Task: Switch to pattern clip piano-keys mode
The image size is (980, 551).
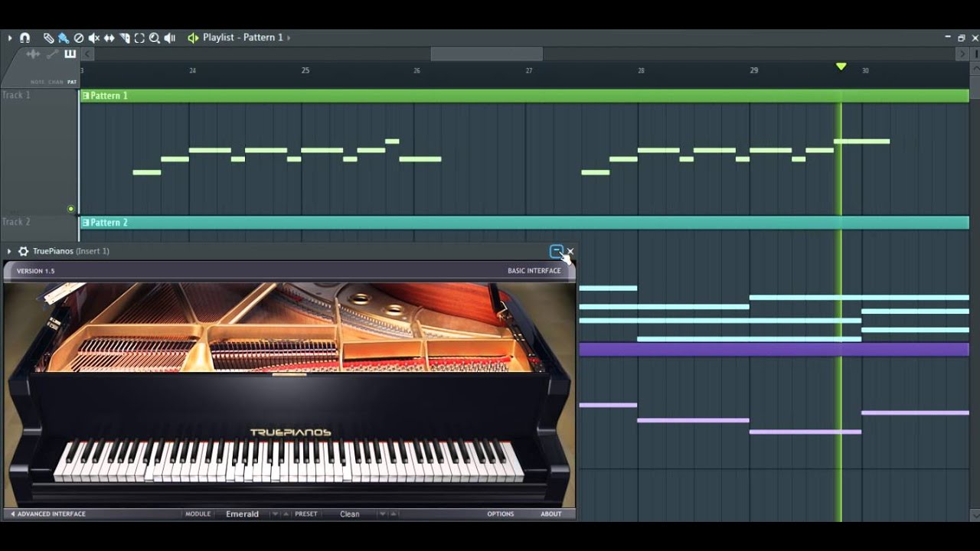Action: (x=70, y=54)
